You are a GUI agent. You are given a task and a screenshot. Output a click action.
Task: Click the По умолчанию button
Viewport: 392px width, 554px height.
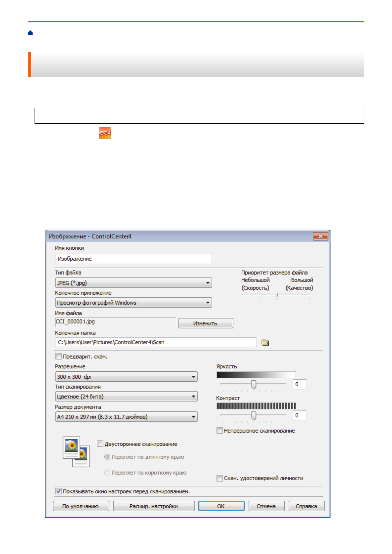point(81,506)
